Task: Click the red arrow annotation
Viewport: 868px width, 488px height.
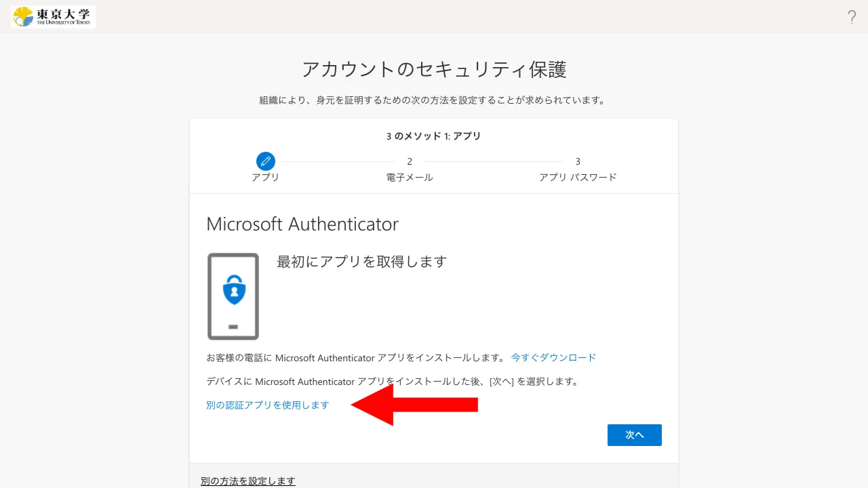Action: click(x=414, y=405)
